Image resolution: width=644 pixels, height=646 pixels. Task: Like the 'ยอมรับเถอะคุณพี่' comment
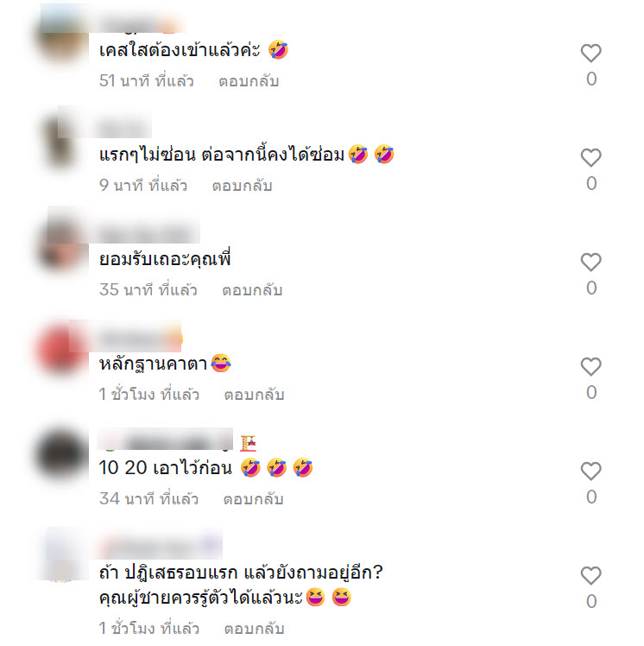coord(590,262)
